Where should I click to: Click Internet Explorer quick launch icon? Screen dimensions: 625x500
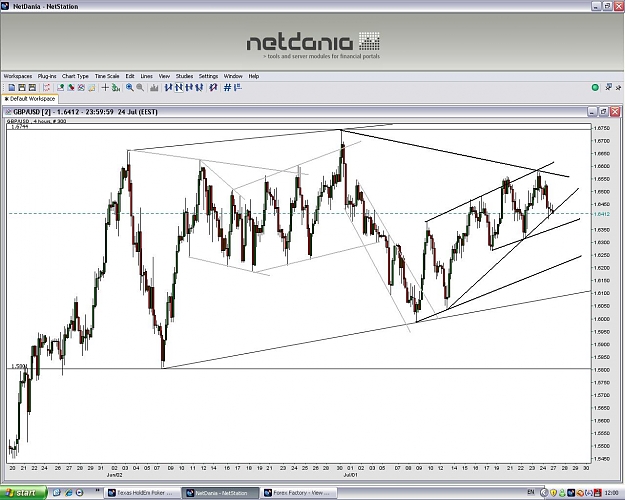pyautogui.click(x=68, y=493)
